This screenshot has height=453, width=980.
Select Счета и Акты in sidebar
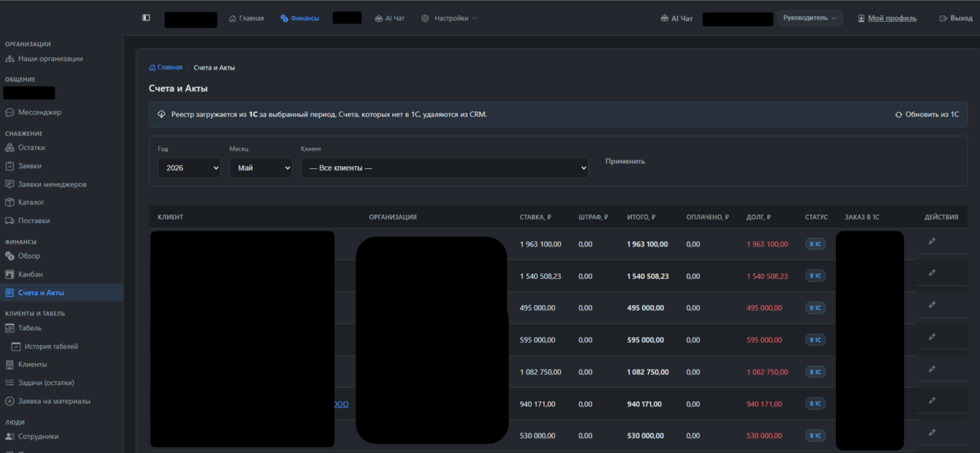[x=61, y=293]
